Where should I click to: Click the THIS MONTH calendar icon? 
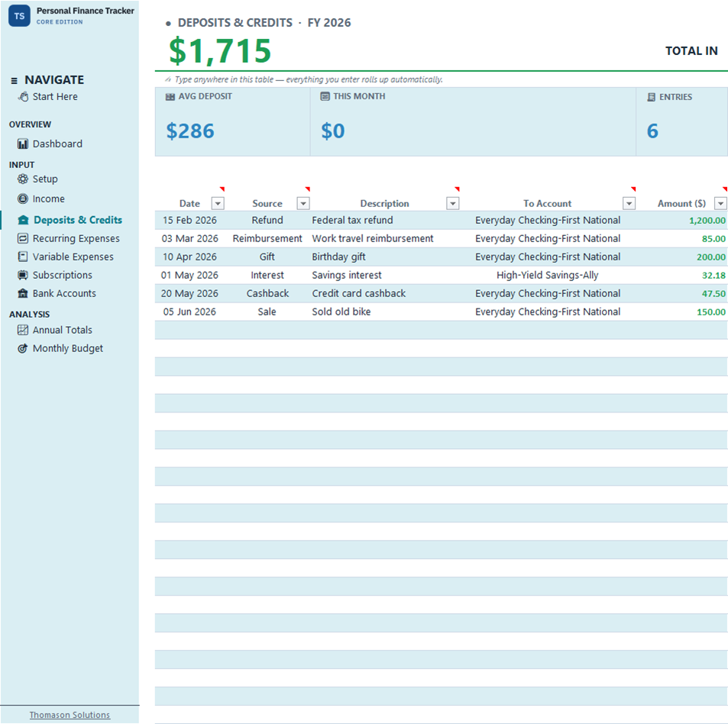point(325,96)
